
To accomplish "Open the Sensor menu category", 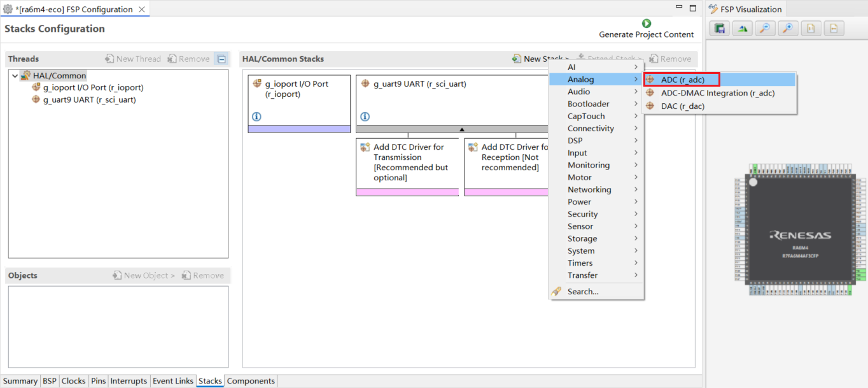I will click(x=596, y=226).
